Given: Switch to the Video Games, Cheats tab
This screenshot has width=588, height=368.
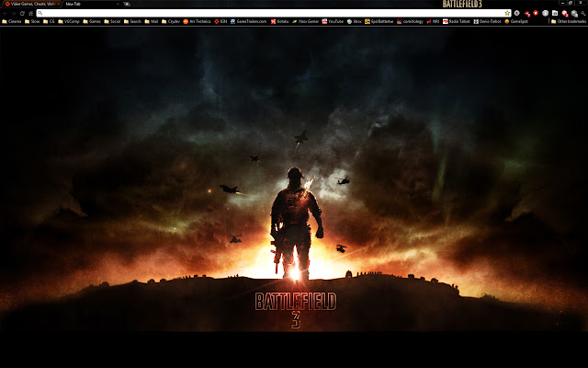Looking at the screenshot, I should (x=32, y=4).
